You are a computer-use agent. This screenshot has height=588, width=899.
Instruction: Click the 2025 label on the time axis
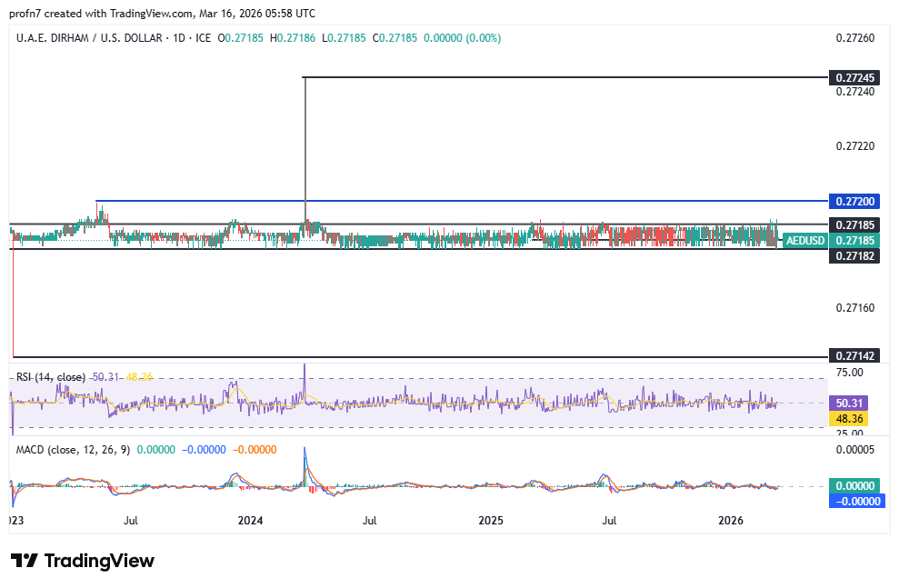(x=490, y=521)
